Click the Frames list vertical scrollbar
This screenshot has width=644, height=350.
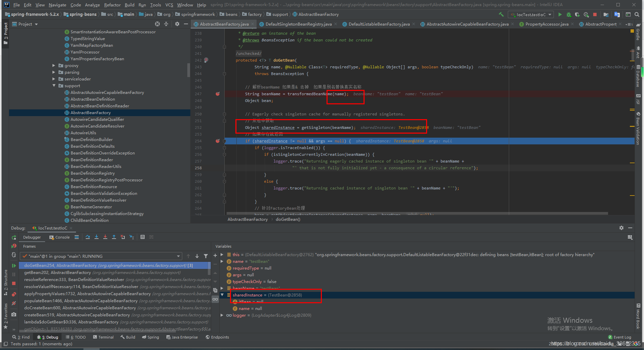(x=209, y=268)
